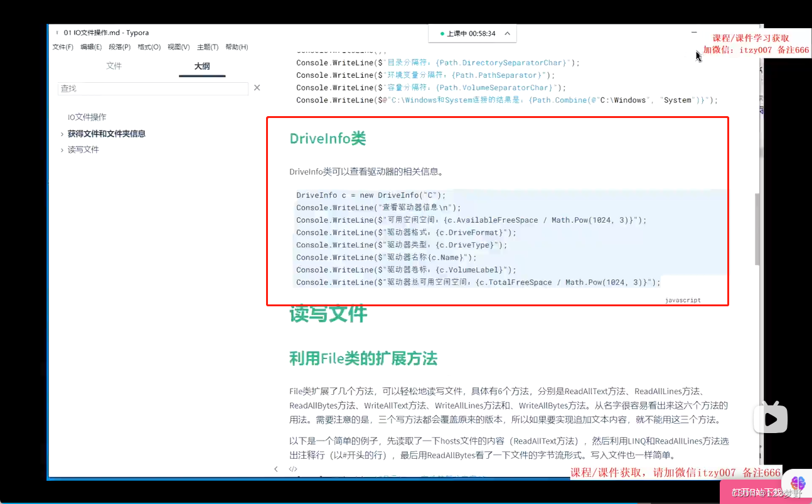
Task: Open the javascript language selector on the code block
Action: 683,300
